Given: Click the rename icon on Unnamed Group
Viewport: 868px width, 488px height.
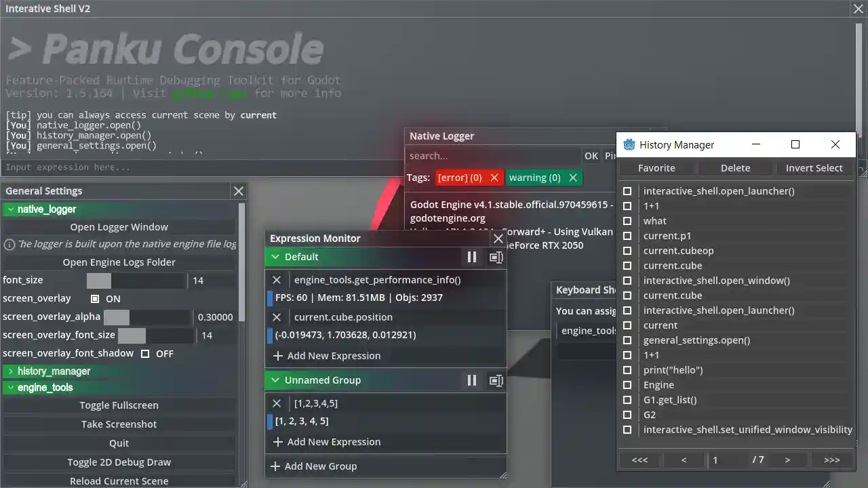Looking at the screenshot, I should [496, 380].
